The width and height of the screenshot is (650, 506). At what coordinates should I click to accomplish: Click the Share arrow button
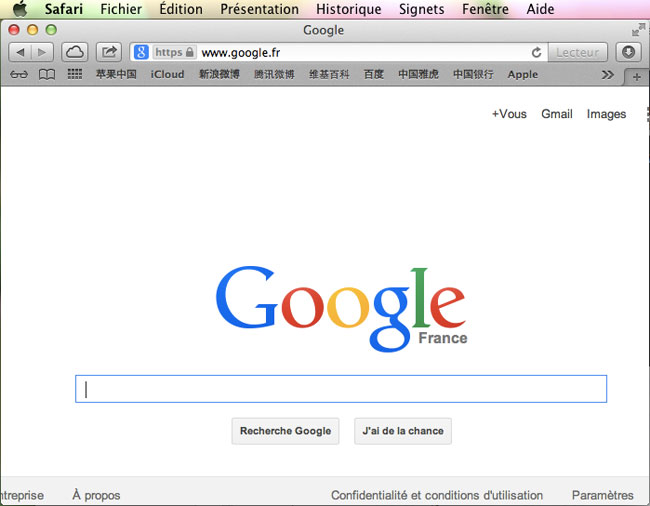tap(109, 53)
